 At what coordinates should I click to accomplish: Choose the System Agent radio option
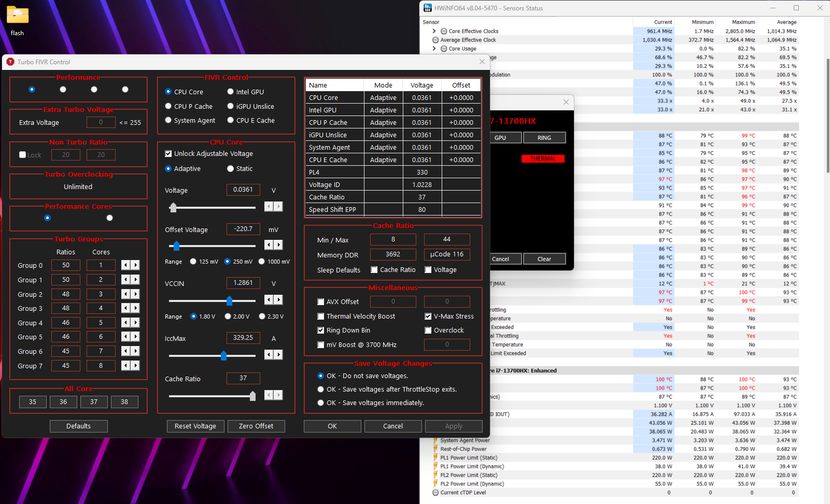point(168,120)
